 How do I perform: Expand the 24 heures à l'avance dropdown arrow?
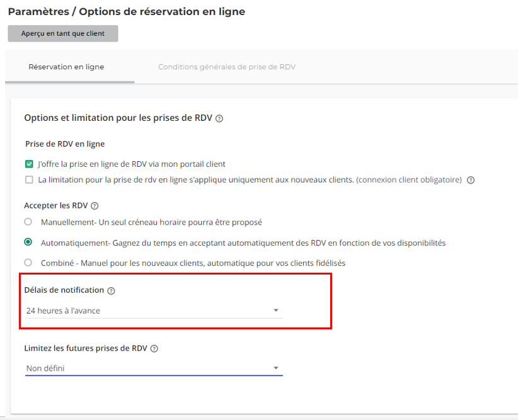point(276,310)
